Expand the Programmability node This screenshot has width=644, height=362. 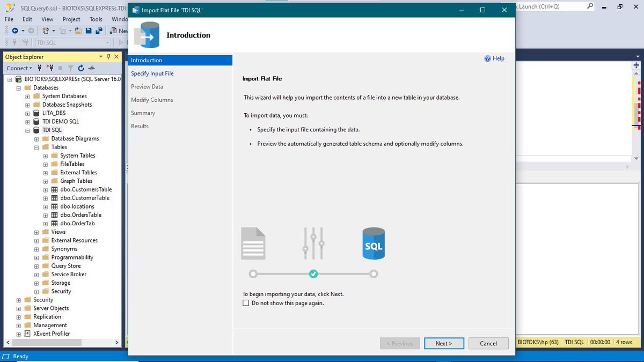coord(36,257)
